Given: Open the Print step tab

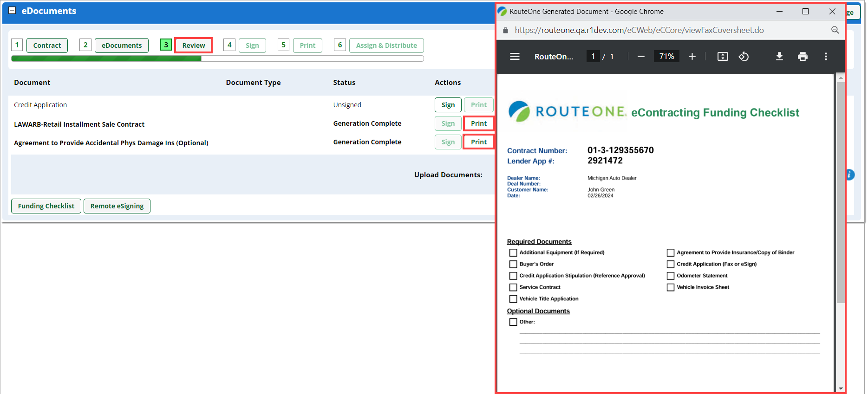Looking at the screenshot, I should [307, 45].
